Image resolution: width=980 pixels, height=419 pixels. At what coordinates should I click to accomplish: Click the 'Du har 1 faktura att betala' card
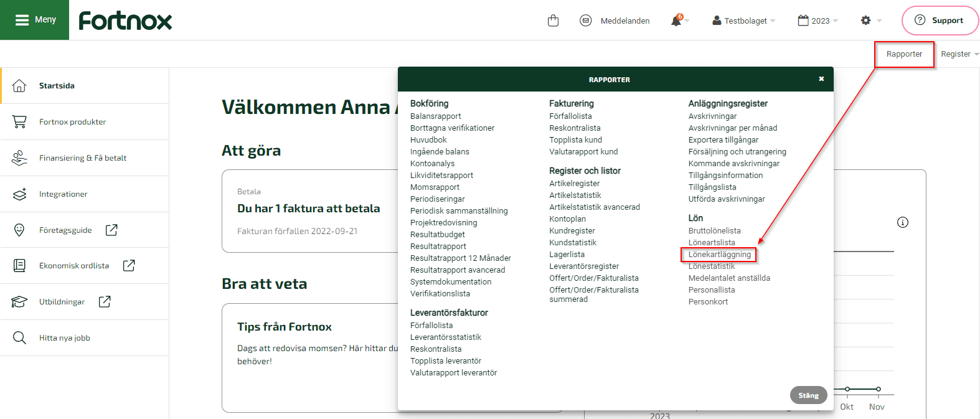point(310,211)
